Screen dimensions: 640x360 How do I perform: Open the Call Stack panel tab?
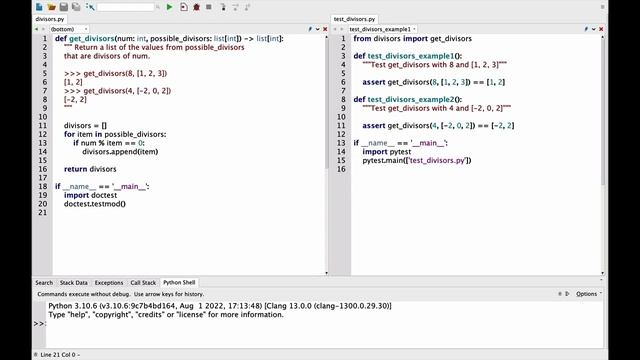tap(143, 282)
